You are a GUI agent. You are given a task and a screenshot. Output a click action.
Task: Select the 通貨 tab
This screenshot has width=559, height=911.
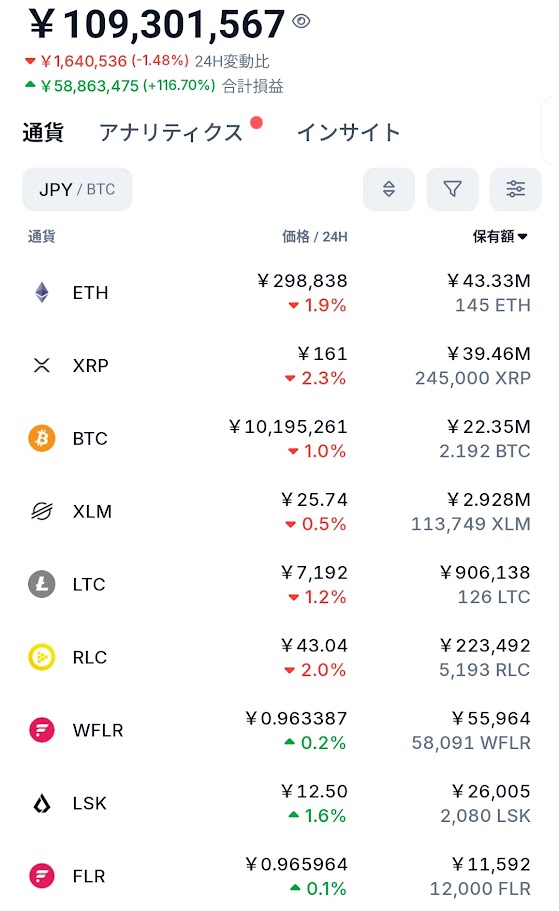pyautogui.click(x=43, y=132)
